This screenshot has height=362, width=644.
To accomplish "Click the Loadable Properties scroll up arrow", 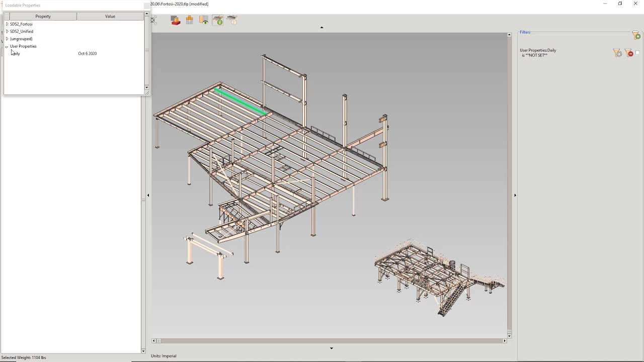I will [x=146, y=15].
